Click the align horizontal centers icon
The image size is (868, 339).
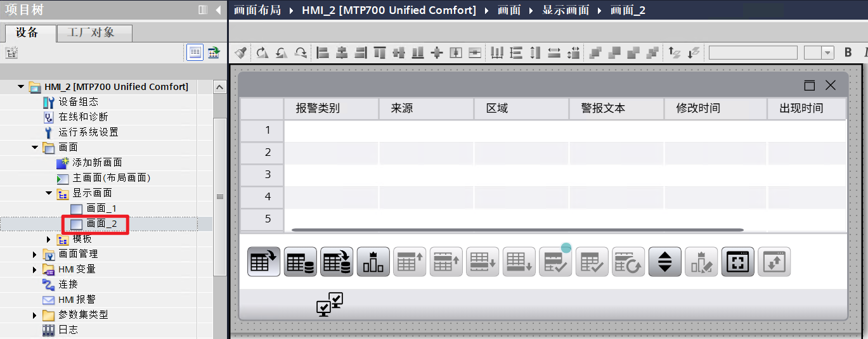pyautogui.click(x=342, y=53)
